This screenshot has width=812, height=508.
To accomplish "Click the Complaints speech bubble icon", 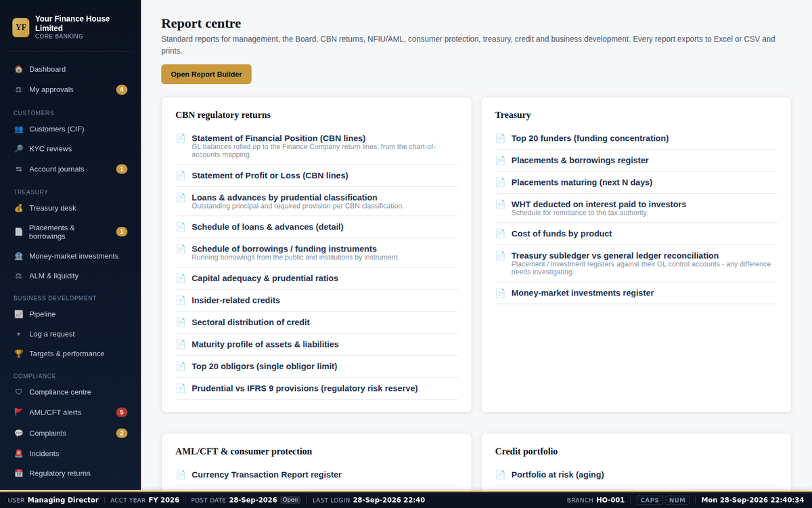I will coord(19,433).
